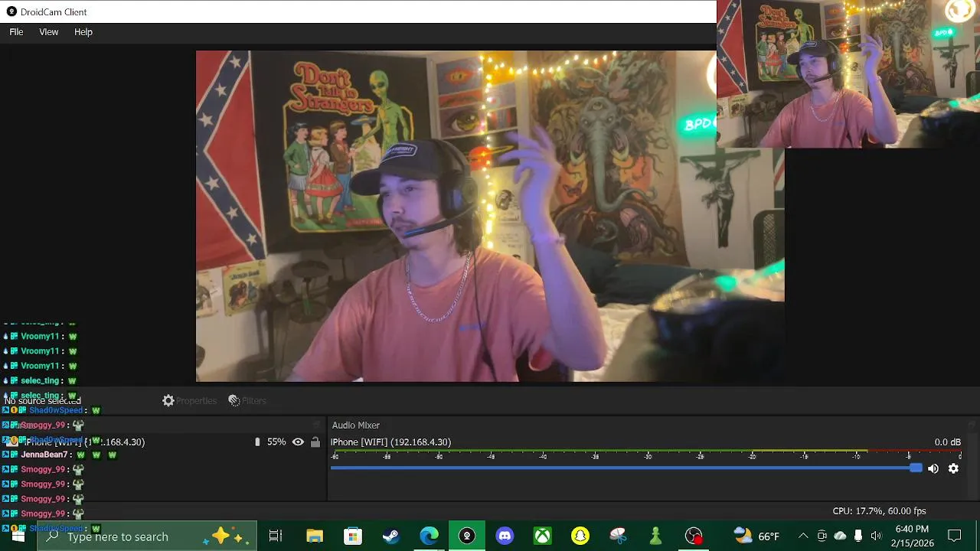Expand the hidden system tray icons
The width and height of the screenshot is (980, 551).
(x=803, y=536)
